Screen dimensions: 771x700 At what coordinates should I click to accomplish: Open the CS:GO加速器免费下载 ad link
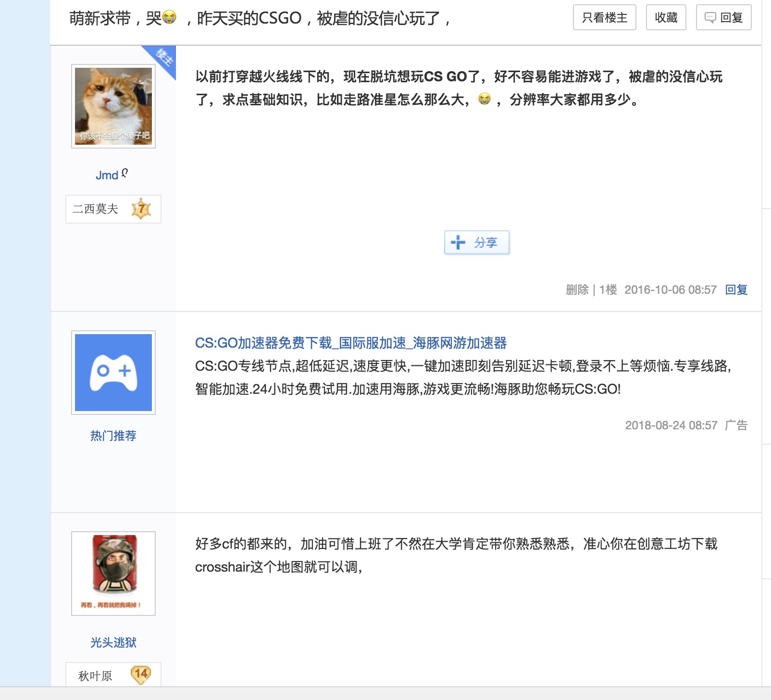pos(351,343)
